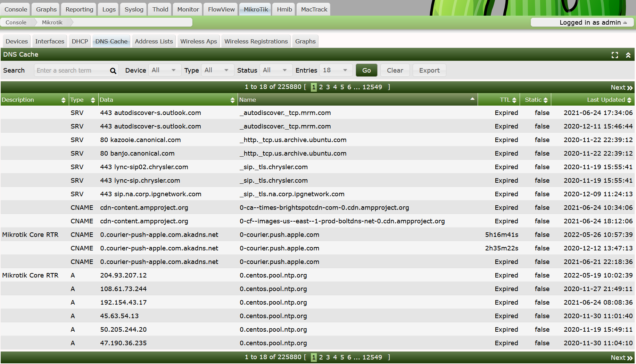Collapse the DNS Cache panel with double-chevron icon
The height and width of the screenshot is (364, 636).
click(x=628, y=55)
